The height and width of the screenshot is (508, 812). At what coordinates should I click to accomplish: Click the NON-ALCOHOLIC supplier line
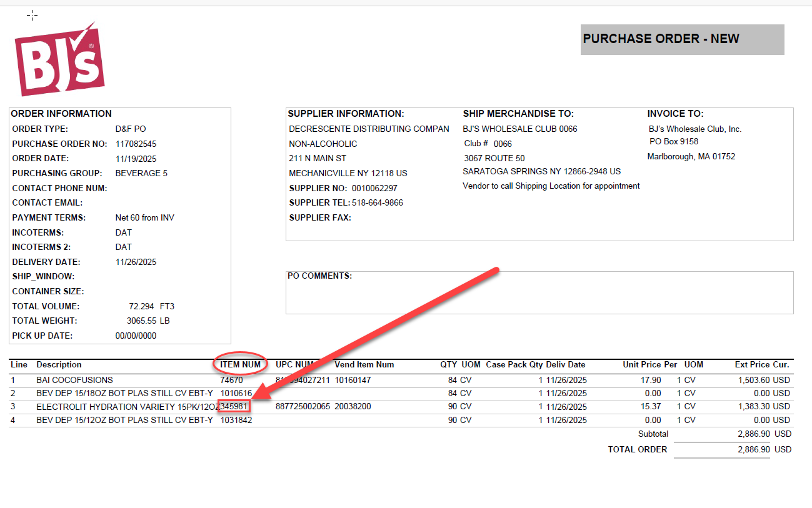click(x=323, y=144)
